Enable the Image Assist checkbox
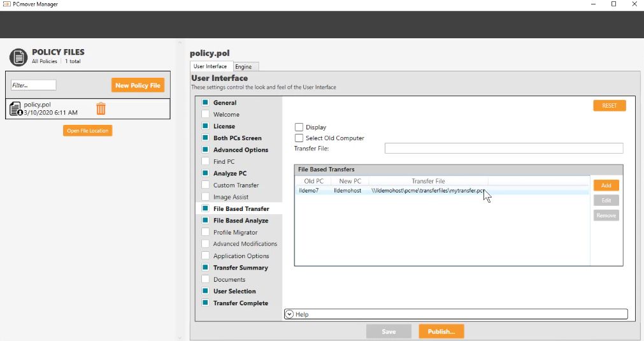Image resolution: width=644 pixels, height=341 pixels. point(205,197)
